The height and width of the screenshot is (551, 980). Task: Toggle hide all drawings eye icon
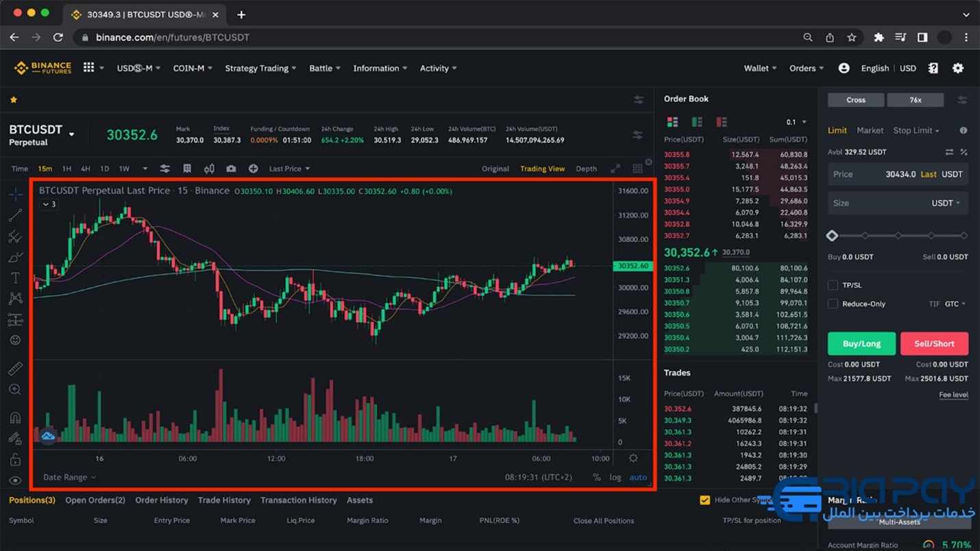15,480
